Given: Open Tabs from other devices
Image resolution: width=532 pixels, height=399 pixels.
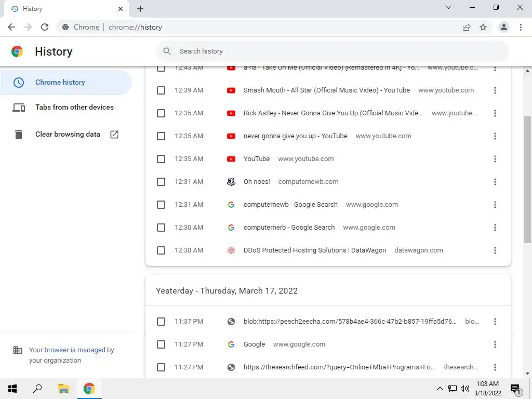Looking at the screenshot, I should pos(66,107).
